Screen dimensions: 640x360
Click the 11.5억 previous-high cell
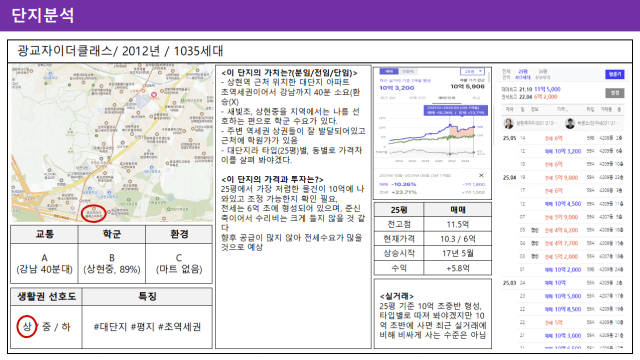click(457, 224)
